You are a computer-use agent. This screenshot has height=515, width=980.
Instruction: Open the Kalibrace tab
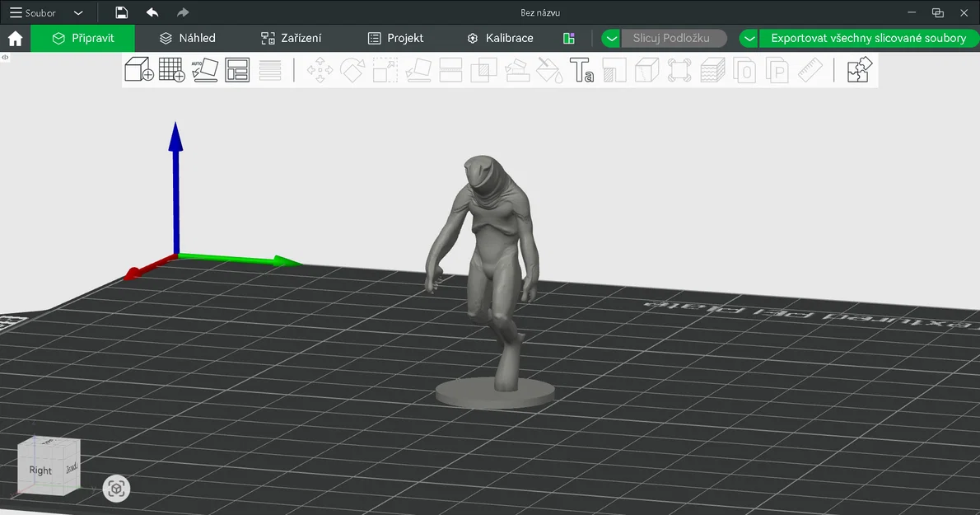[x=500, y=38]
